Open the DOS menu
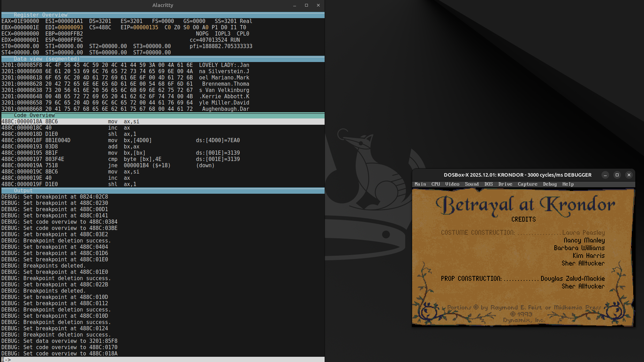The height and width of the screenshot is (362, 644). (488, 184)
